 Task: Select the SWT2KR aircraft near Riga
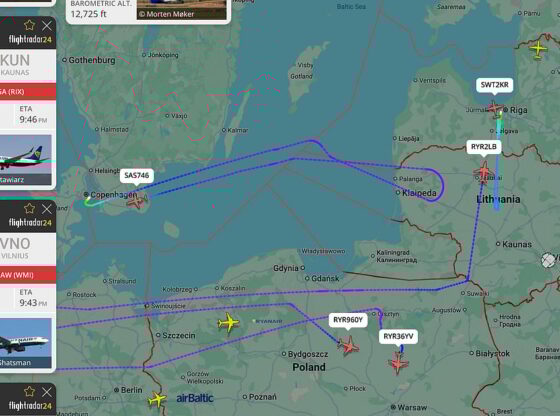tap(495, 109)
